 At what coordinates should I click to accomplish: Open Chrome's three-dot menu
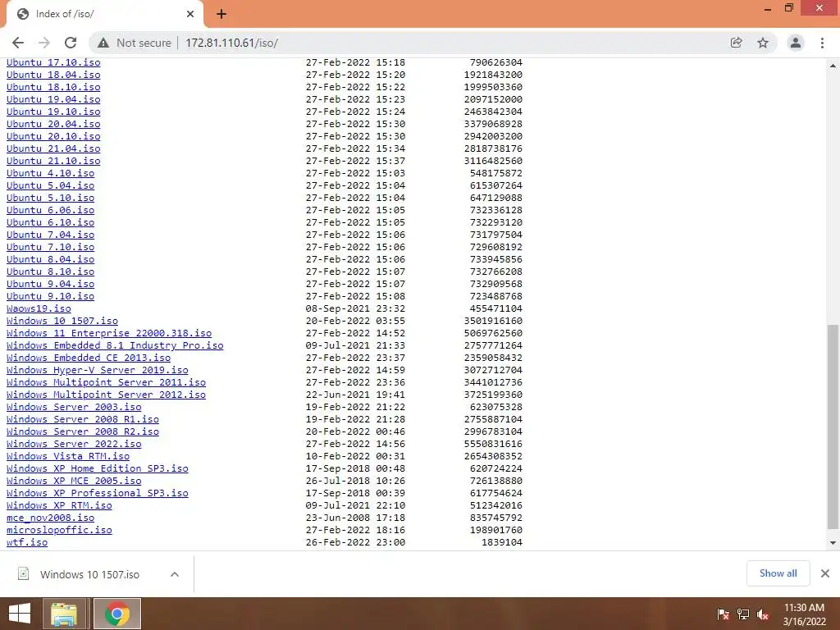click(x=822, y=43)
